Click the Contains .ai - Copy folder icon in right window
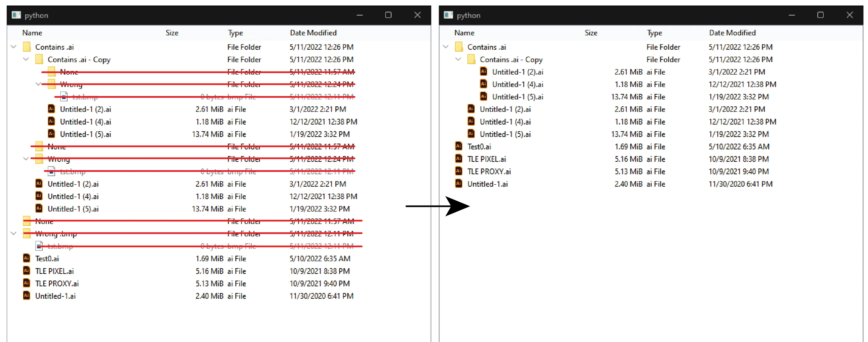This screenshot has height=342, width=868. [471, 59]
